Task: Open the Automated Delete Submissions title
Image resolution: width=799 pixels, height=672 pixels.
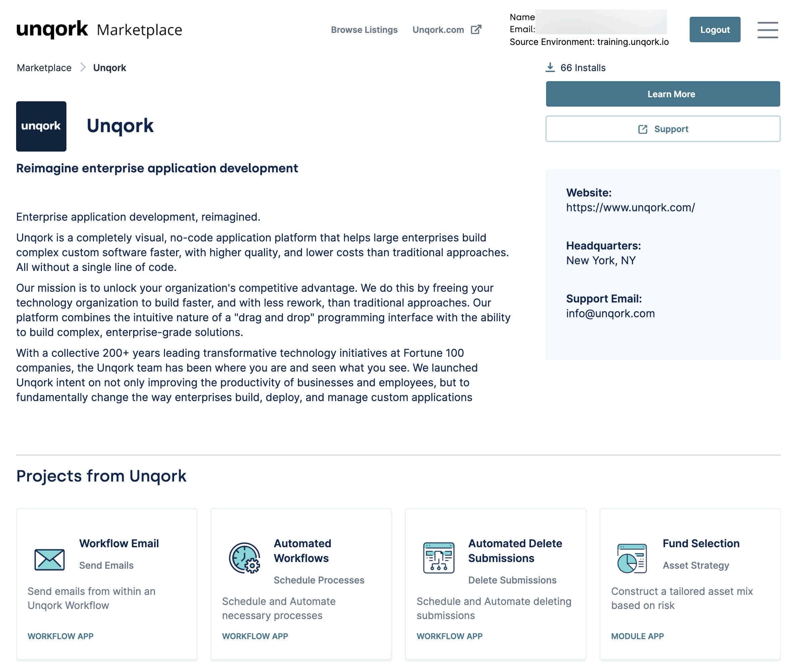Action: 515,551
